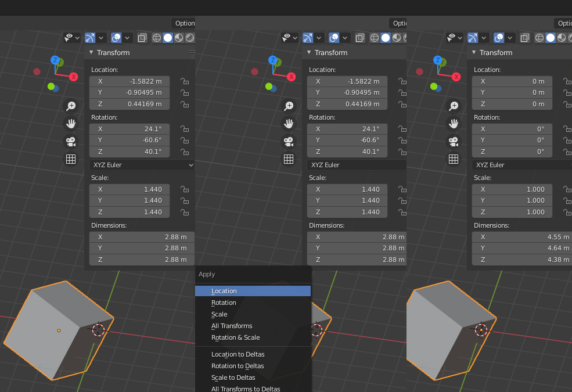This screenshot has height=392, width=572.
Task: Open visibility eye dropdown in left viewport header
Action: pos(72,38)
